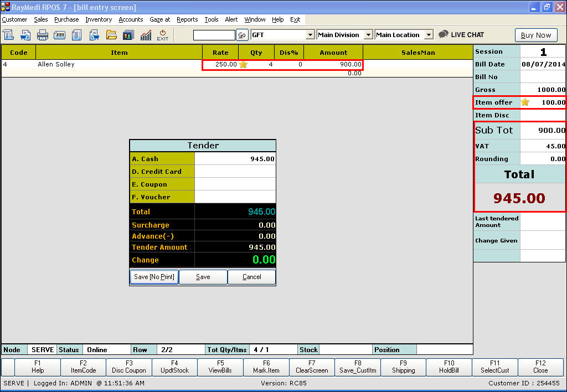Click the F3 Disc Coupon button

(x=129, y=367)
